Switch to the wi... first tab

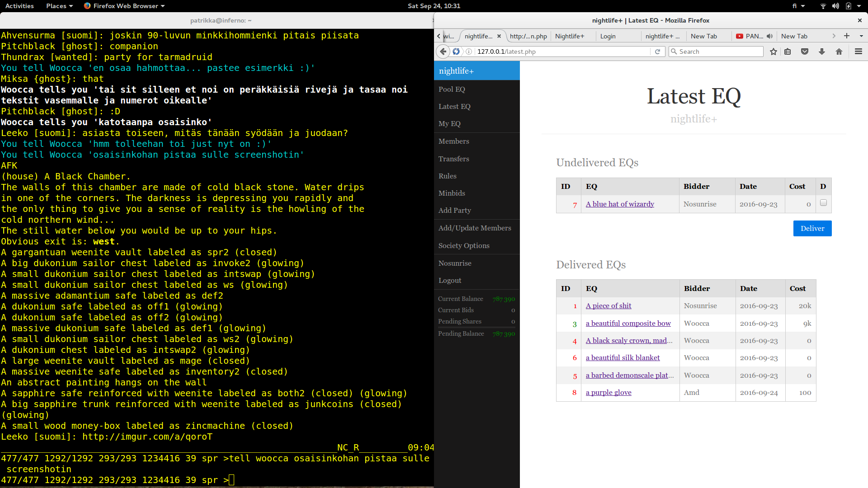click(449, 36)
